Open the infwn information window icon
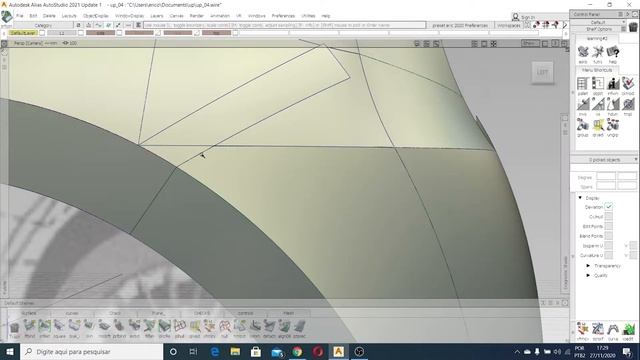 coord(613,86)
